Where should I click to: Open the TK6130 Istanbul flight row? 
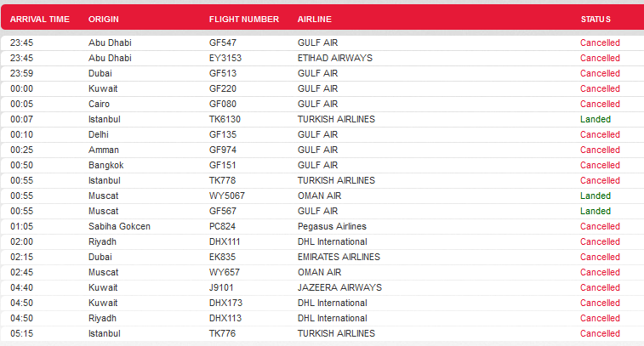[x=322, y=119]
